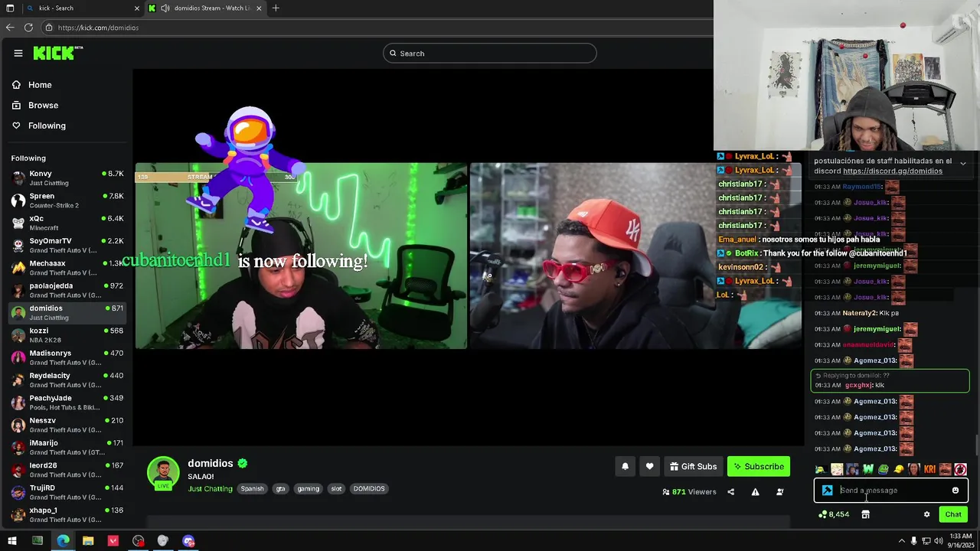Select the gta tag
This screenshot has height=551, width=980.
[x=280, y=488]
